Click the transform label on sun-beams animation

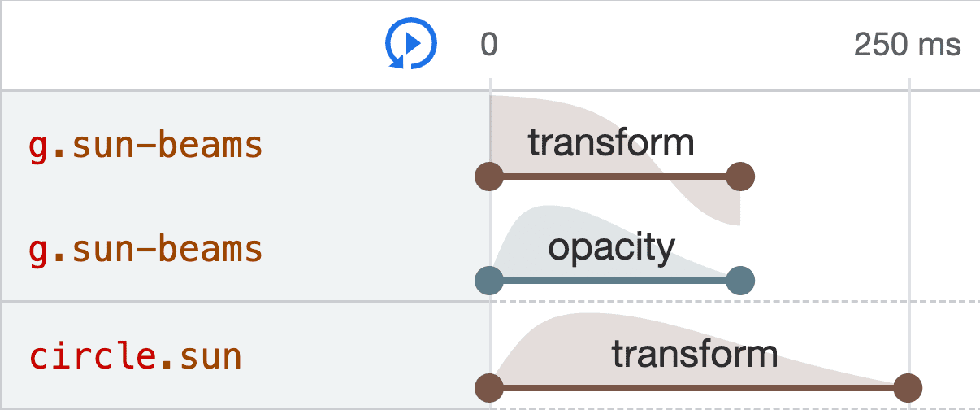611,143
